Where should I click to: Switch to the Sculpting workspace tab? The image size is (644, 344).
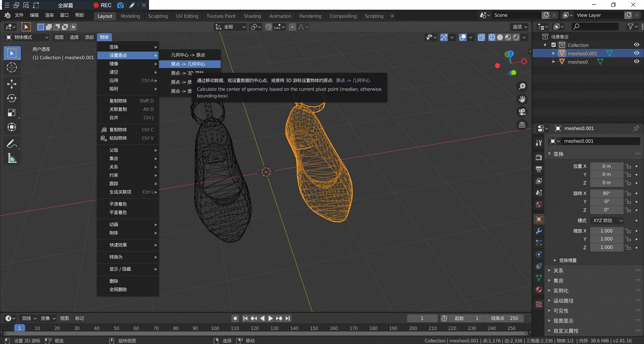click(x=158, y=16)
